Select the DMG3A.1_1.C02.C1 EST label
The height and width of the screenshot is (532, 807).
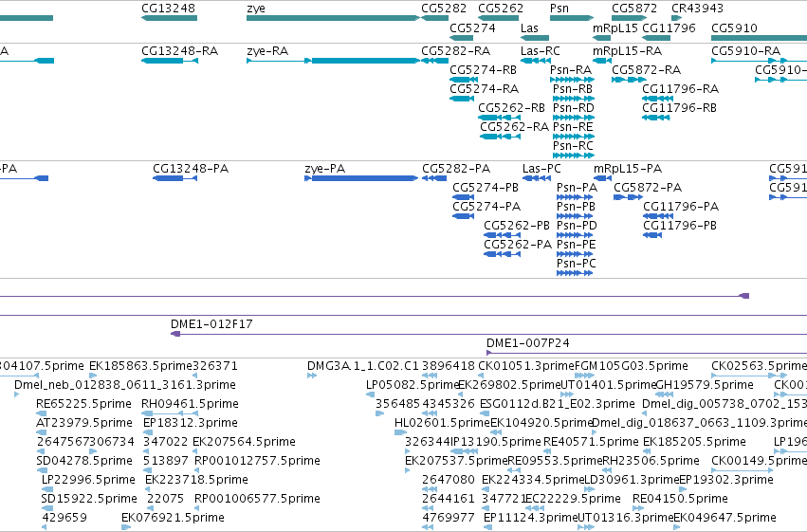coord(363,366)
